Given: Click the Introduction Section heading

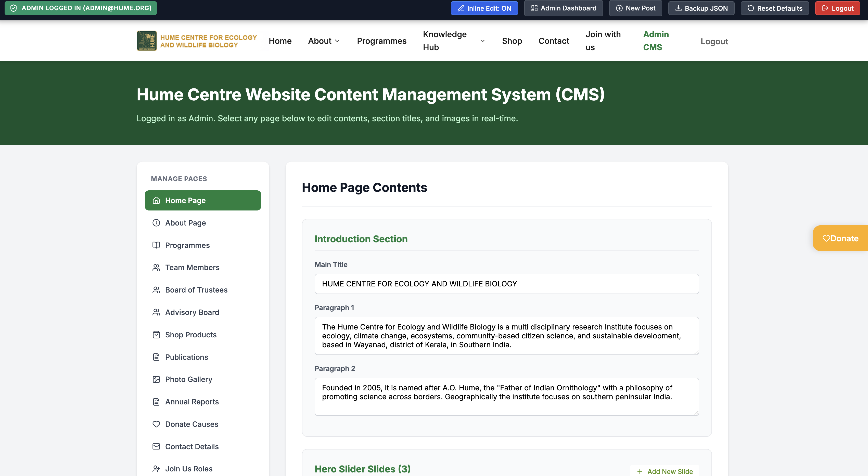Looking at the screenshot, I should point(361,239).
